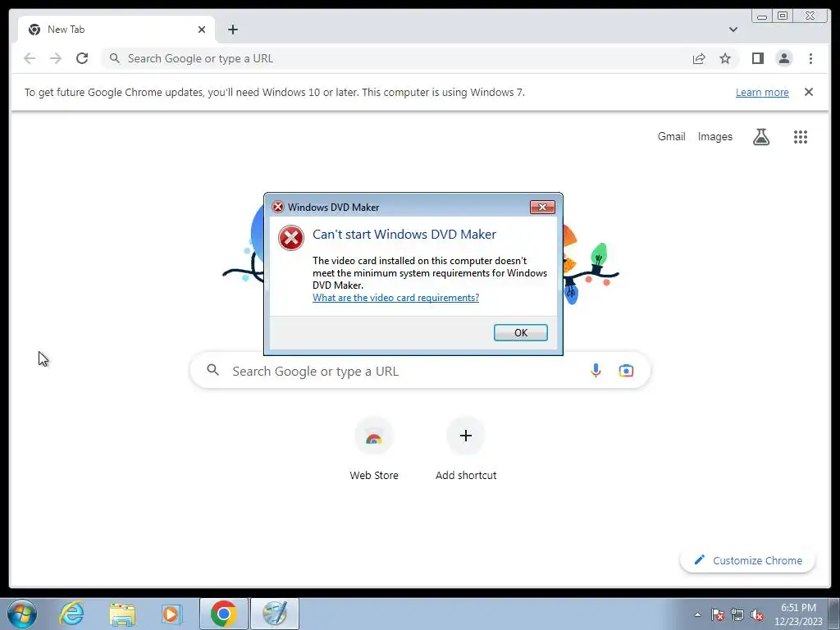
Task: Close the Windows DVD Maker error dialog
Action: click(x=542, y=208)
